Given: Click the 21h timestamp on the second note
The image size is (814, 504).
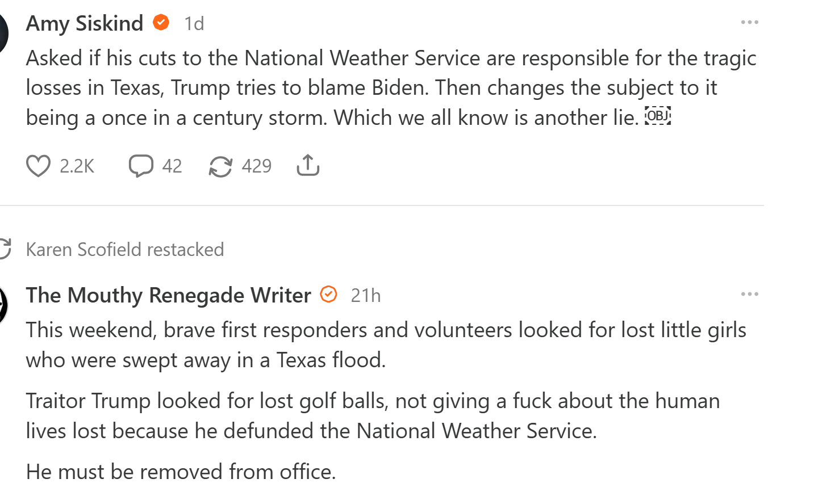Looking at the screenshot, I should click(365, 296).
